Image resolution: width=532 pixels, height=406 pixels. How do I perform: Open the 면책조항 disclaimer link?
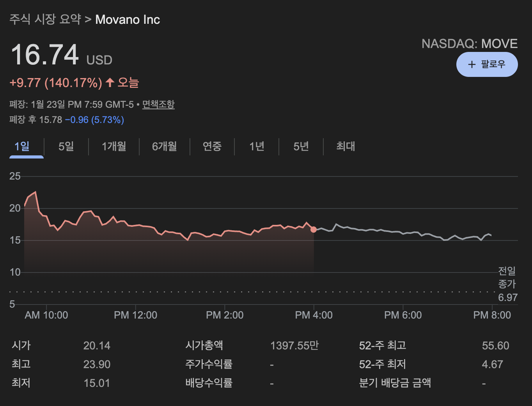pos(158,104)
